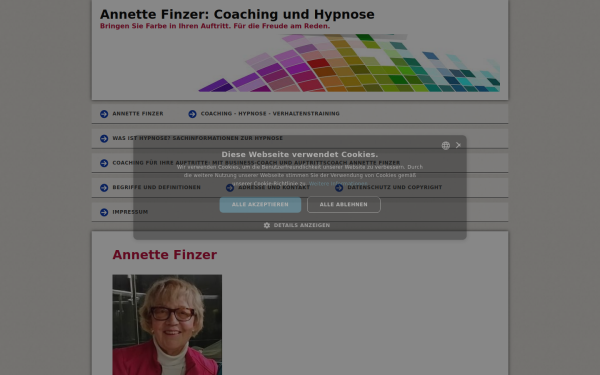Click arrow icon beside Impressum
The width and height of the screenshot is (600, 375).
pyautogui.click(x=104, y=212)
